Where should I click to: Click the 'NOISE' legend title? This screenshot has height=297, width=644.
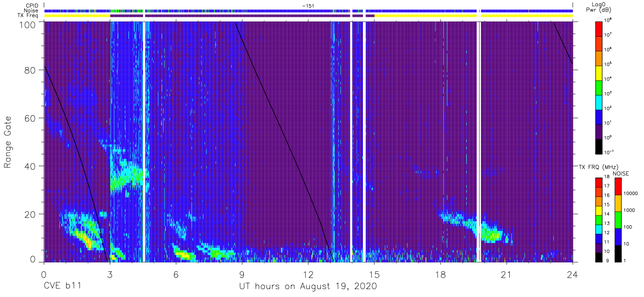point(621,173)
